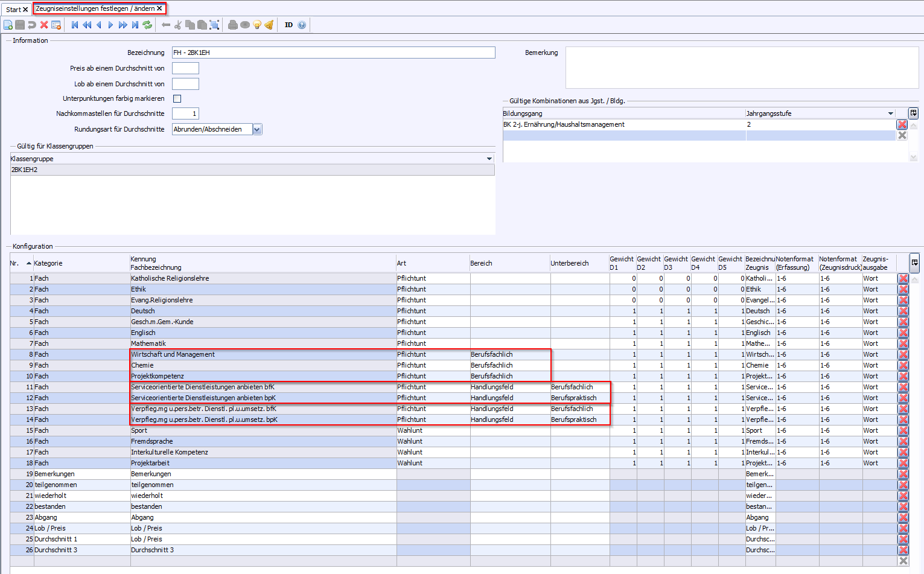Viewport: 924px width, 574px height.
Task: Click the double-left rewind navigation icon
Action: point(87,25)
